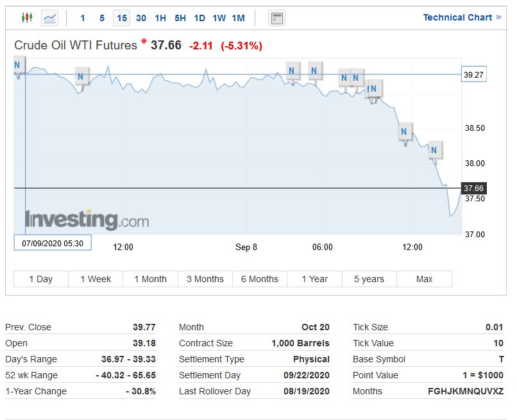517x420 pixels.
Task: Select the area line chart icon
Action: coord(50,18)
